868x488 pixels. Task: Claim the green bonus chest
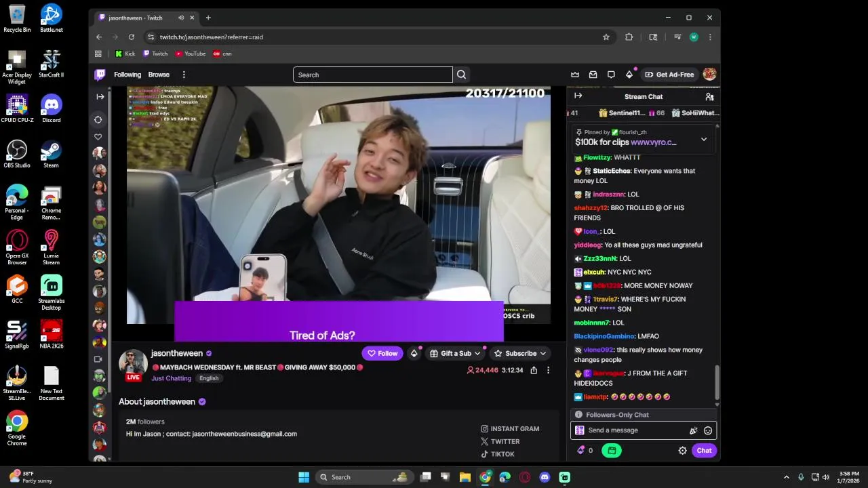611,451
